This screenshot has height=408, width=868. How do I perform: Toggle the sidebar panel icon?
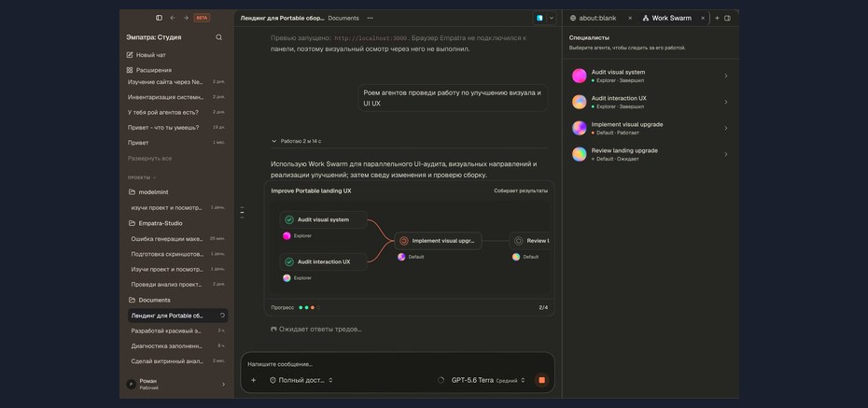(159, 18)
